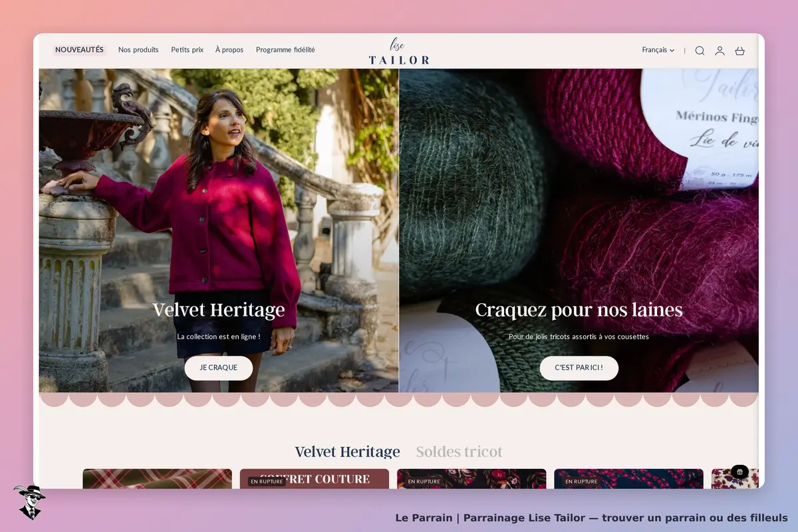Screen dimensions: 798x532
Task: Go to Petits prix
Action: click(x=187, y=50)
